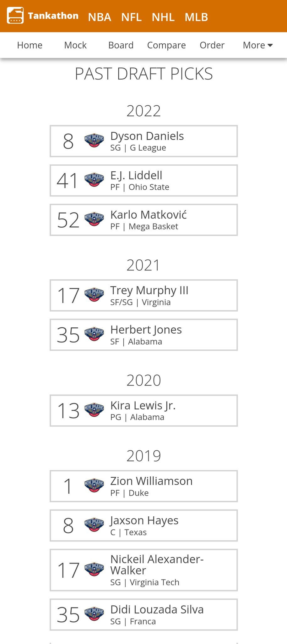Open Karlo Matković player link
Image resolution: width=287 pixels, height=644 pixels.
(x=149, y=215)
